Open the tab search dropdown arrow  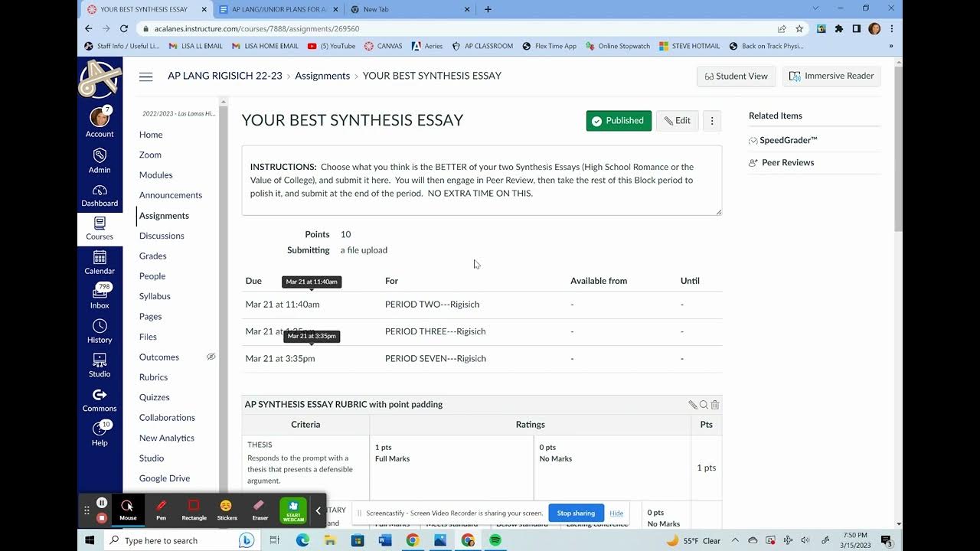coord(817,8)
